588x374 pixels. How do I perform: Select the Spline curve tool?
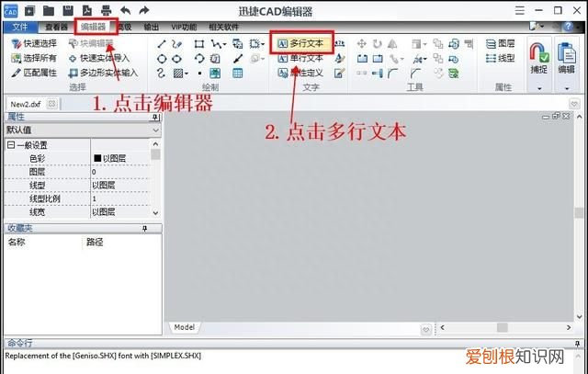[162, 74]
